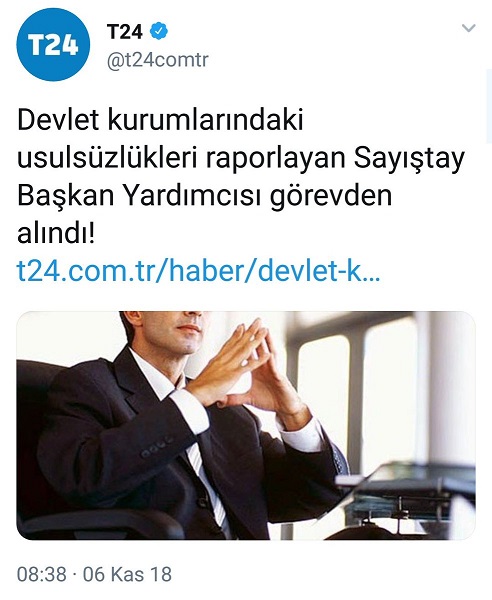Click the blue verified badge next to T24
492x600 pixels.
click(x=159, y=31)
